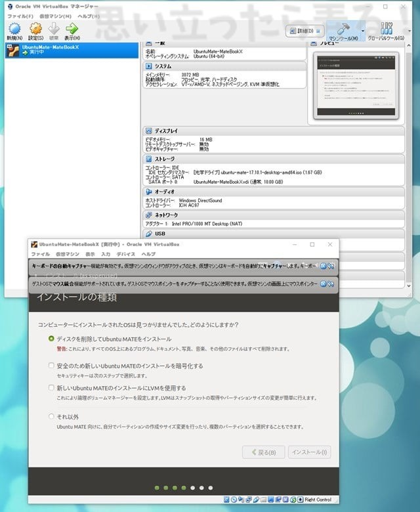Click the 表示(H) green arrow toolbar icon

72,29
